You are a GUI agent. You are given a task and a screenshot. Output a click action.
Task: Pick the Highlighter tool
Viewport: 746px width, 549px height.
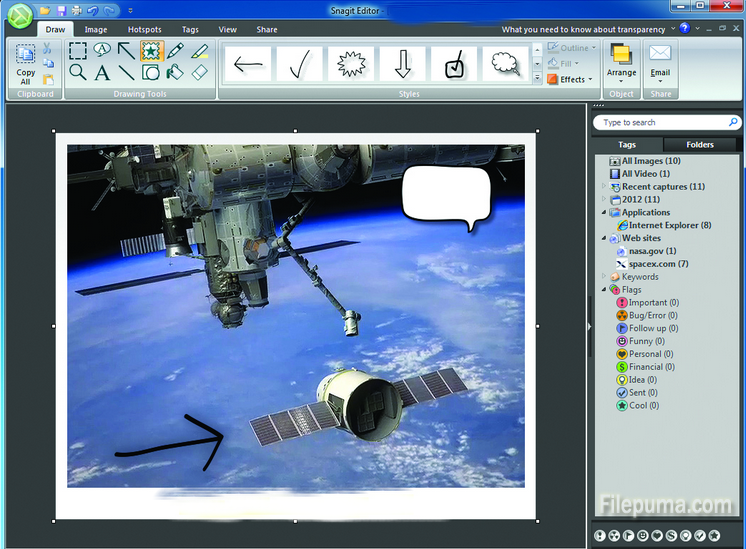tap(200, 51)
